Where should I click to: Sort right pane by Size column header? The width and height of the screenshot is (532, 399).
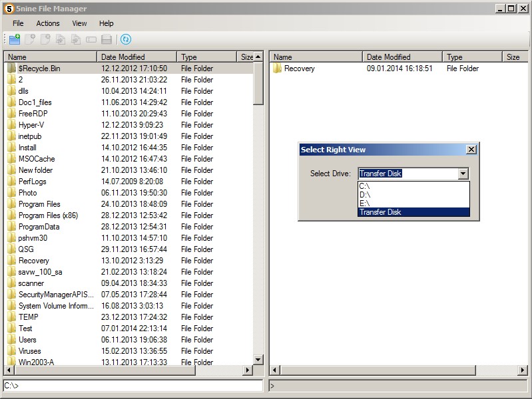coord(515,57)
